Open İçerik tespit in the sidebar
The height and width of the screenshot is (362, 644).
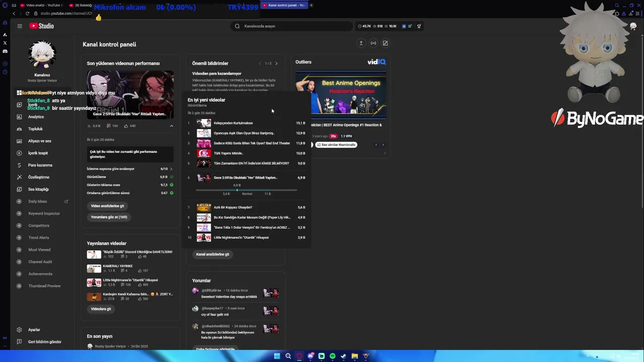38,153
